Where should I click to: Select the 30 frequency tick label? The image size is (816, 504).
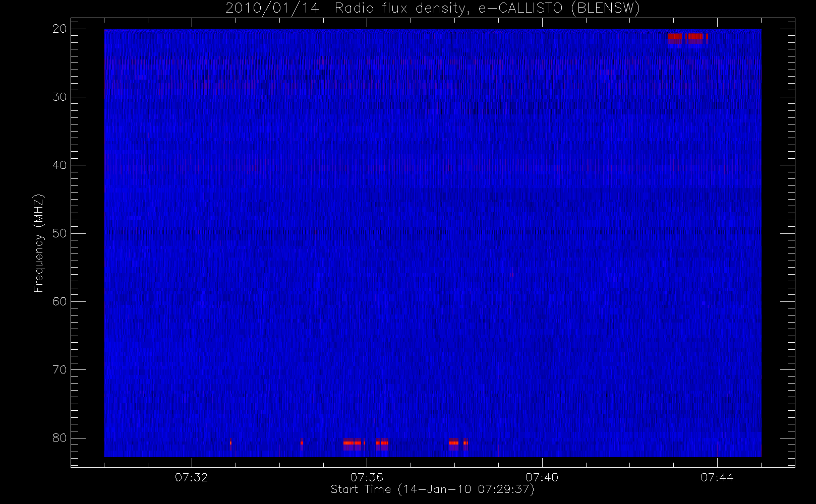[60, 97]
